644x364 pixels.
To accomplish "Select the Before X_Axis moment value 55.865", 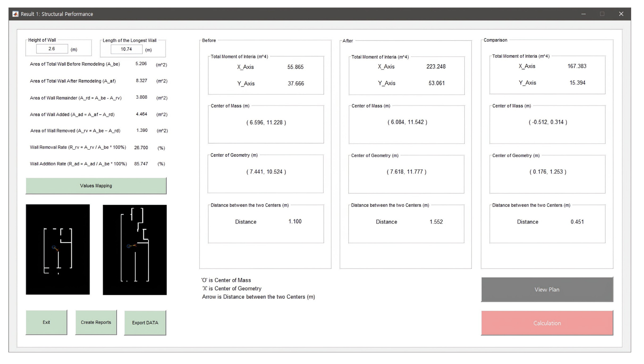I will 295,67.
